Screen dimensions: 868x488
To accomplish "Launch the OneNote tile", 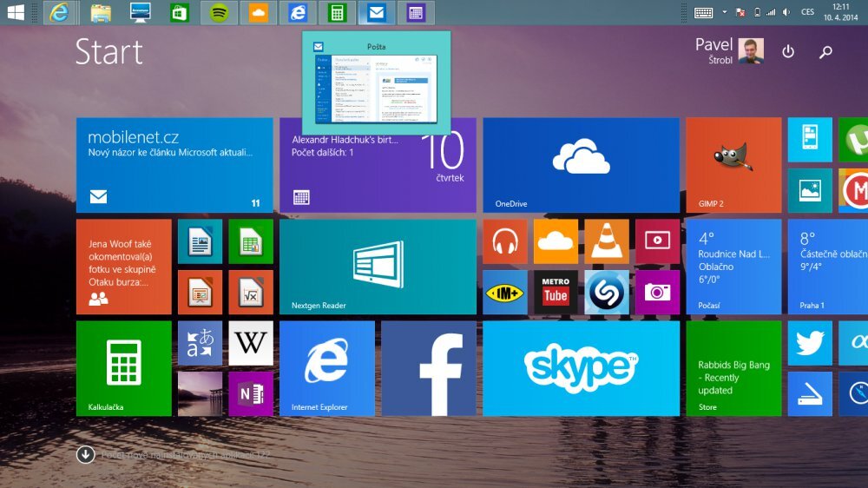I will (251, 394).
